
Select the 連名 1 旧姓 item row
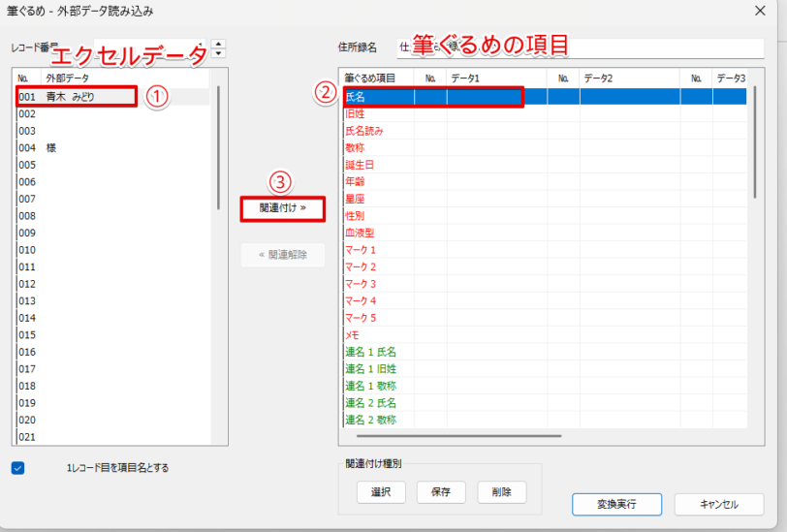[x=545, y=369]
